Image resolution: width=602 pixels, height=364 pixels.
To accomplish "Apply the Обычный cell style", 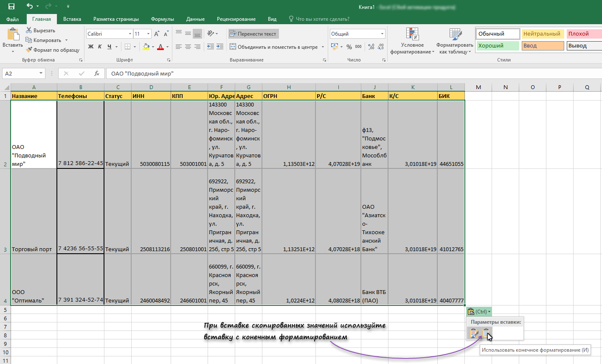I will point(498,34).
